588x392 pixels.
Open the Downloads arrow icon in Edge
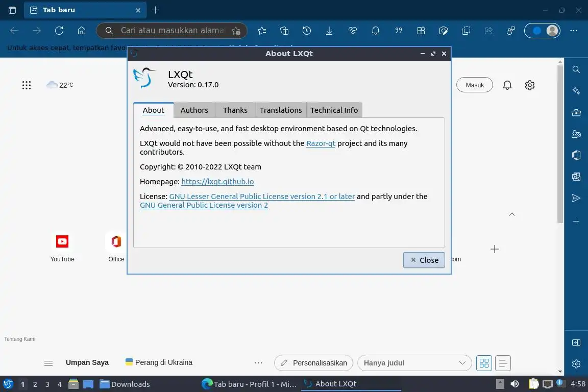(x=329, y=31)
